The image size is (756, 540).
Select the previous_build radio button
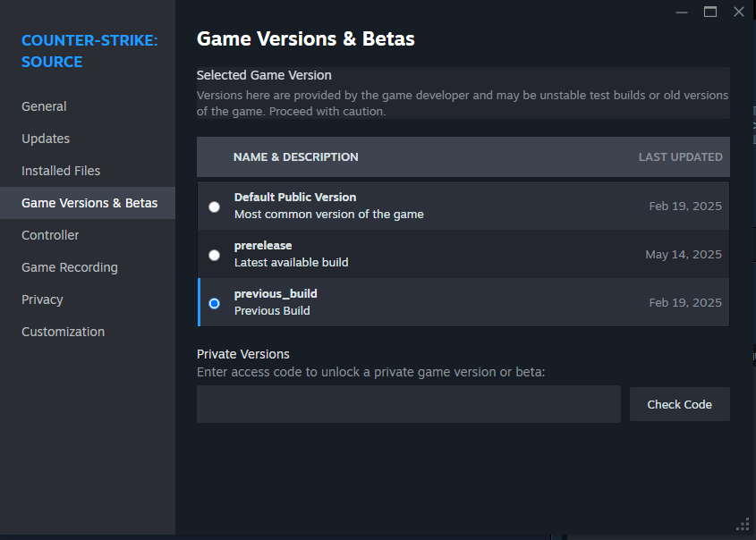point(214,303)
